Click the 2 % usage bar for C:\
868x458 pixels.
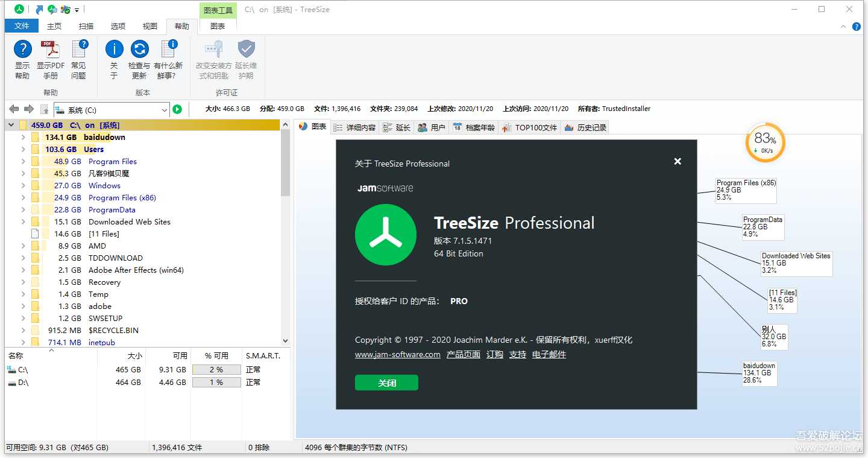[x=216, y=369]
